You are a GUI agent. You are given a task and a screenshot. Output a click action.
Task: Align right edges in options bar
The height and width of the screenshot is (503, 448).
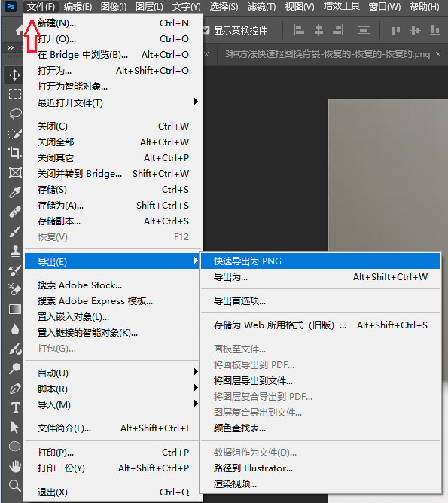[338, 30]
